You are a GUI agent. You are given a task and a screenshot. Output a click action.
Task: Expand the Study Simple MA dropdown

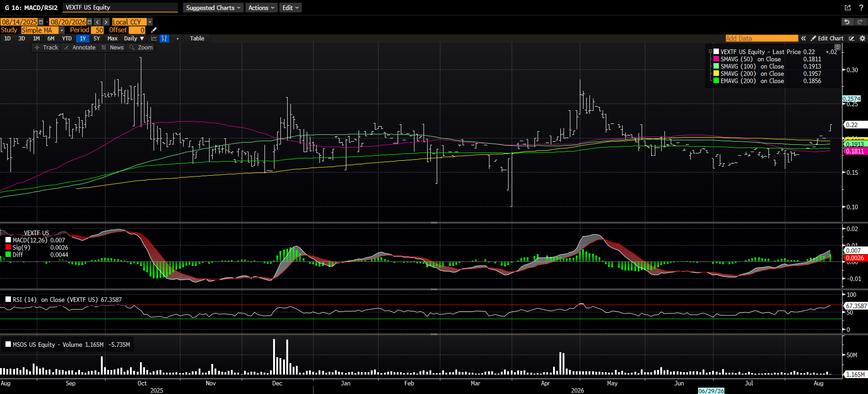(62, 30)
